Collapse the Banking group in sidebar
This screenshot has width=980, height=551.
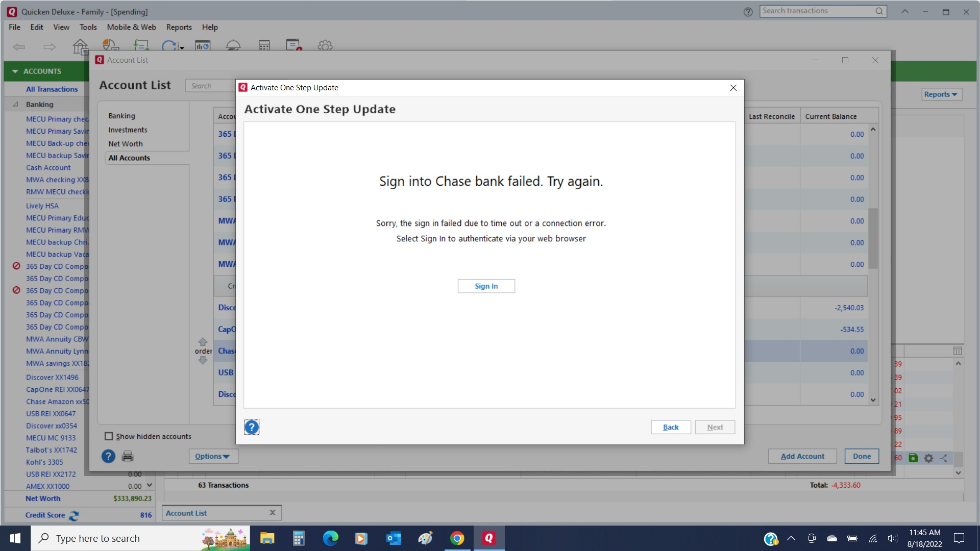coord(15,104)
